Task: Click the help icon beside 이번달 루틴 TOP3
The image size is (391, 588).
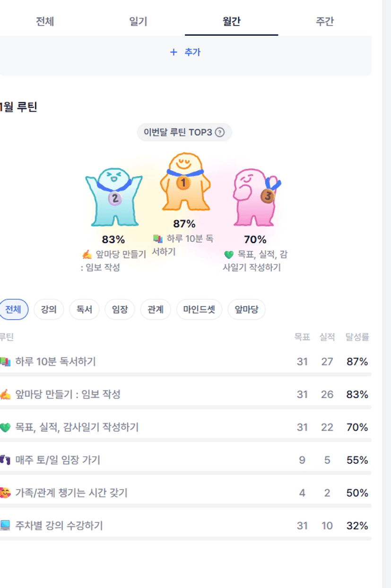Action: (x=219, y=132)
